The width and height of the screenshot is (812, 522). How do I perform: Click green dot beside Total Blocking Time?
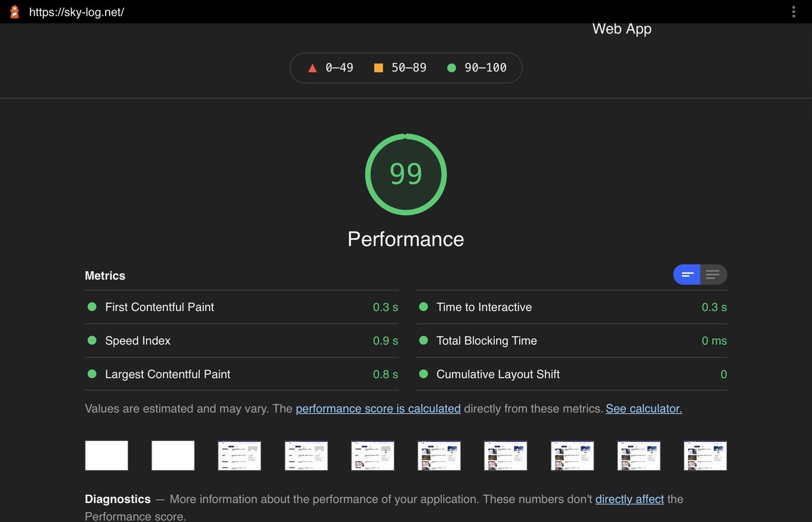pos(424,341)
